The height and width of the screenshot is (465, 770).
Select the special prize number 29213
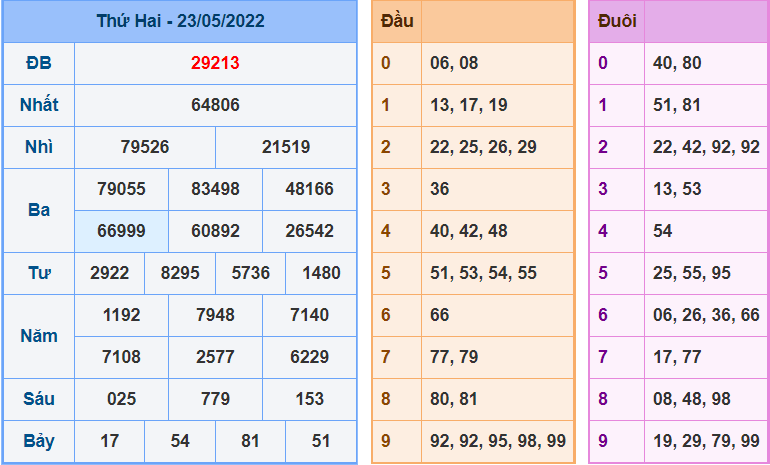(x=215, y=63)
